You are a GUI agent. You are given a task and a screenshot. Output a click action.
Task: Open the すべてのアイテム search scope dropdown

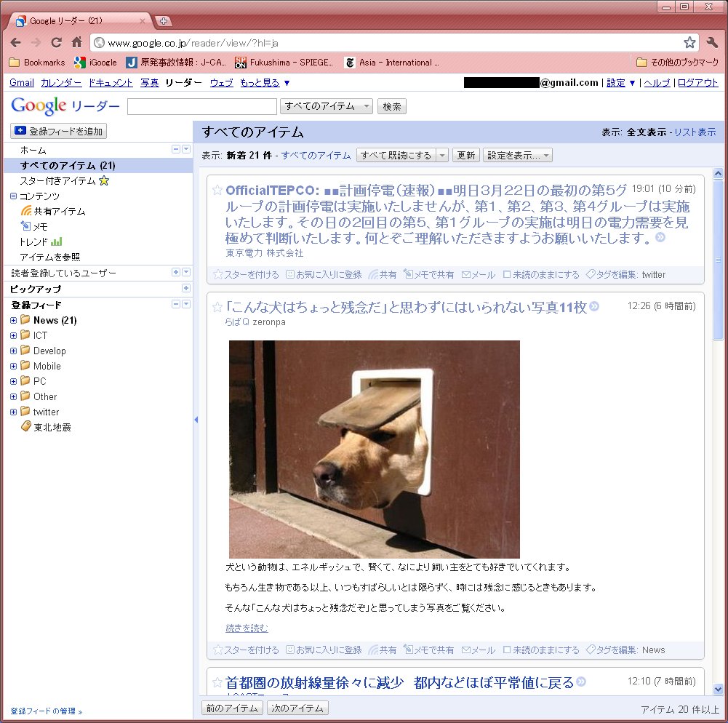[x=327, y=106]
